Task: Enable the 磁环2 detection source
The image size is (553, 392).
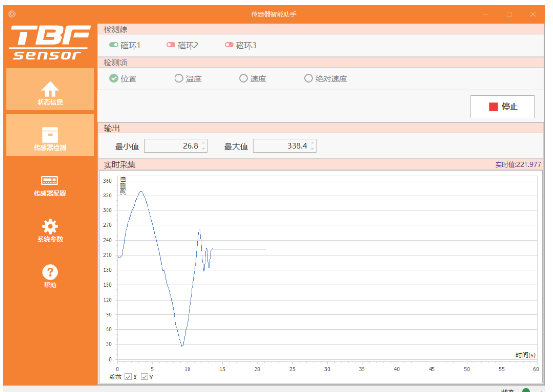Action: (x=171, y=45)
